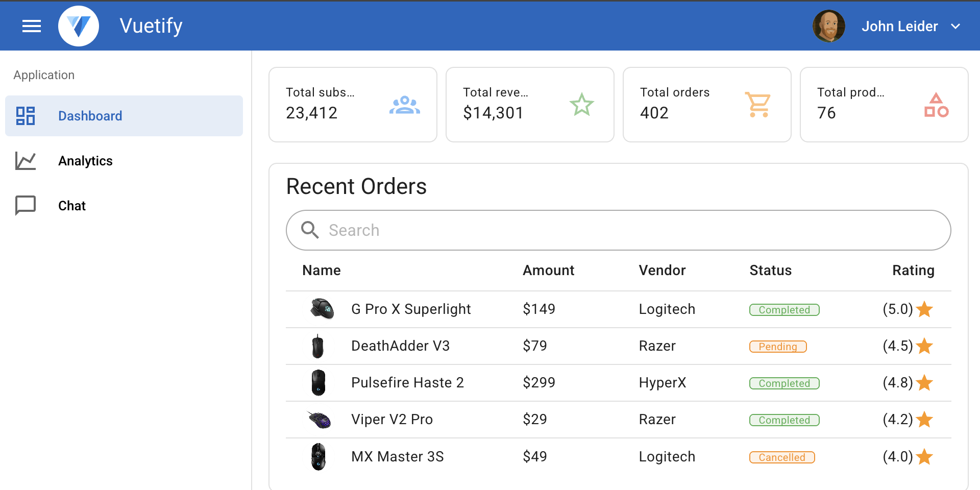Click the subscribers people group icon
Screen dimensions: 980x490
click(x=405, y=105)
